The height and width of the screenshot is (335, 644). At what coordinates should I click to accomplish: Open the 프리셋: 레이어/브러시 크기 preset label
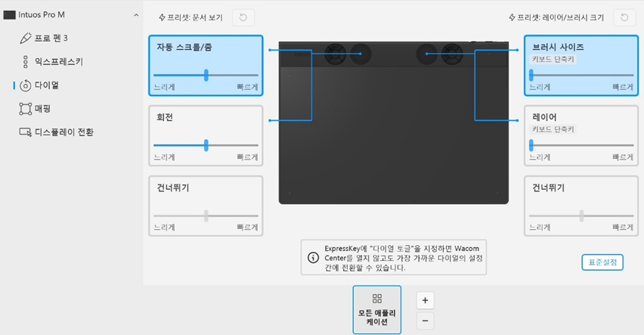[560, 17]
